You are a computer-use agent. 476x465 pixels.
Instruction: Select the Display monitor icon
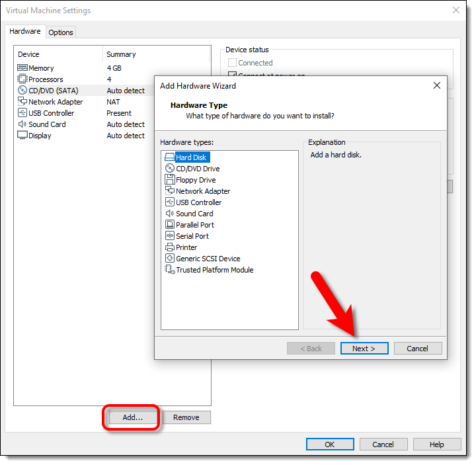[x=22, y=135]
